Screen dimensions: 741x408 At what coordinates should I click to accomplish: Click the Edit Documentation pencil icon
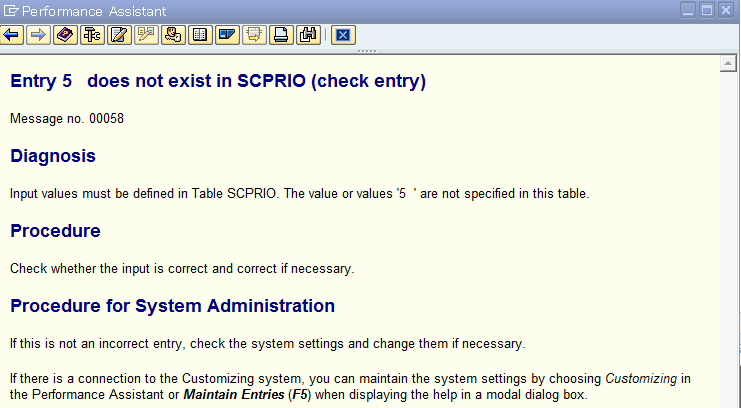click(x=119, y=35)
